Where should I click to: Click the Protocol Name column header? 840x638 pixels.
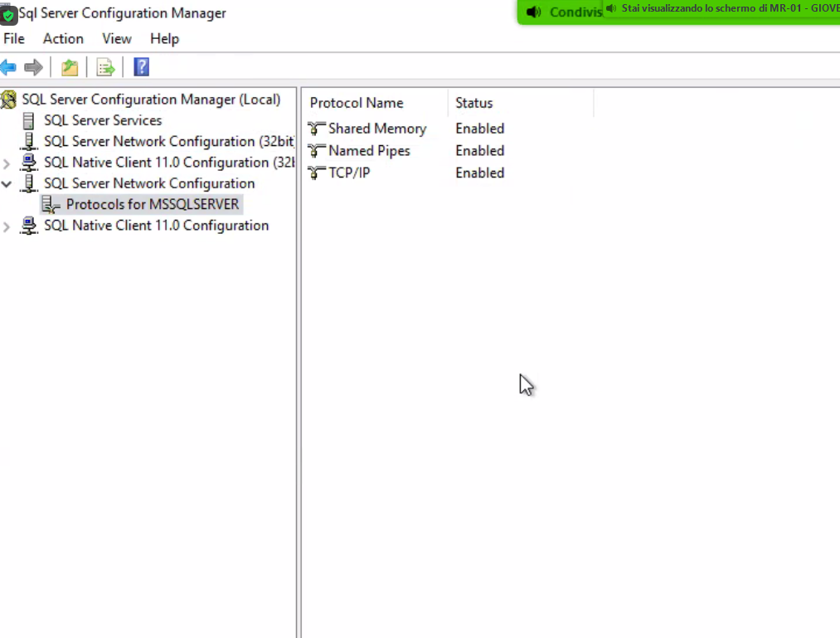tap(357, 103)
